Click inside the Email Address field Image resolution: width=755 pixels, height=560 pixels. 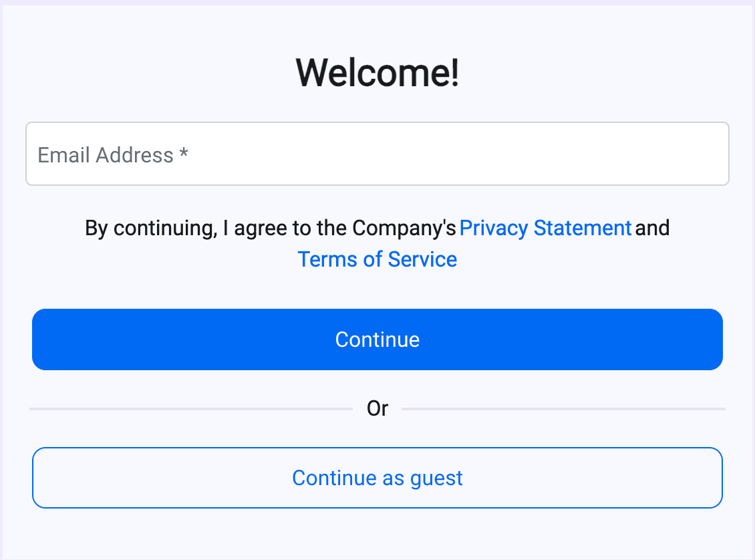377,154
